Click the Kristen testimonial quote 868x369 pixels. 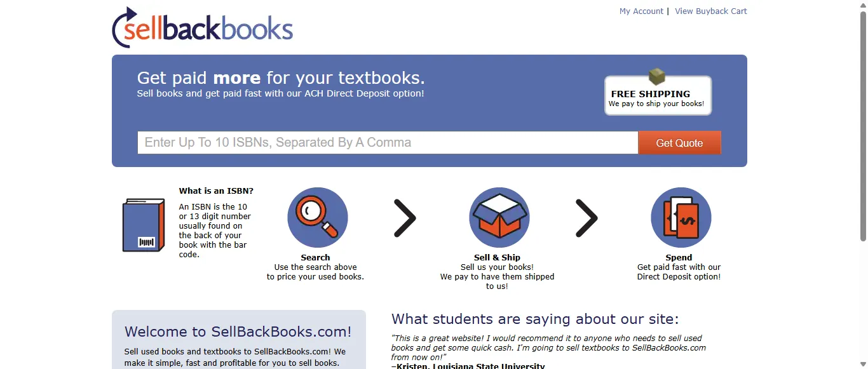[x=548, y=347]
